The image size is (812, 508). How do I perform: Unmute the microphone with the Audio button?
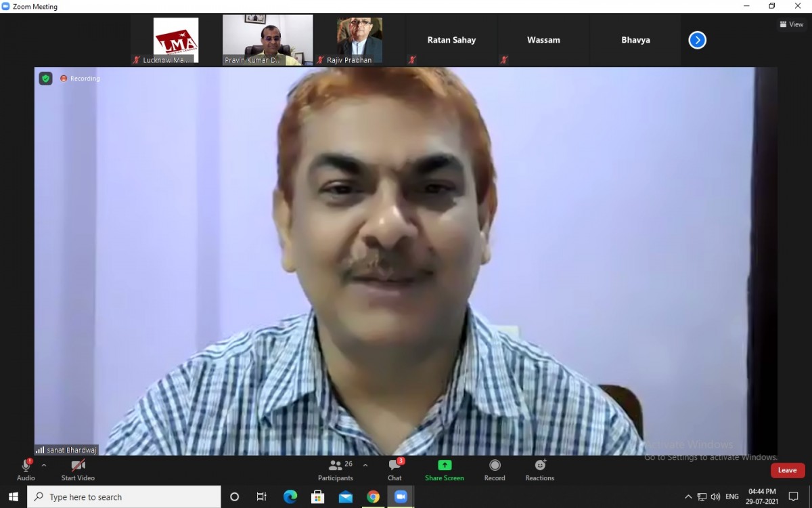tap(26, 470)
